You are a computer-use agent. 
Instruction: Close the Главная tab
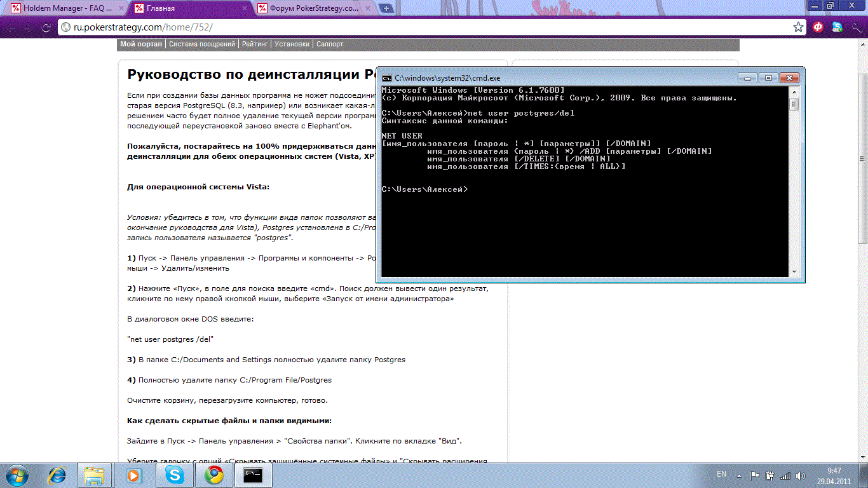coord(243,9)
